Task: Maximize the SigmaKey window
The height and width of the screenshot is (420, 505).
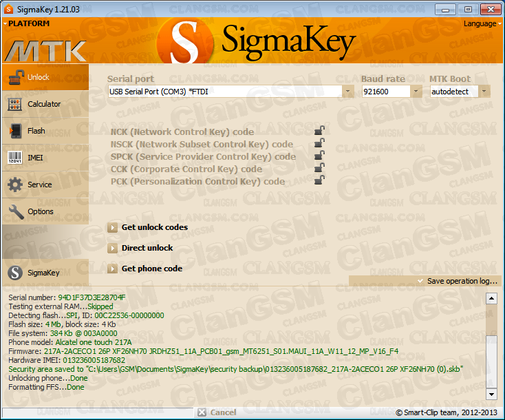Action: 468,10
